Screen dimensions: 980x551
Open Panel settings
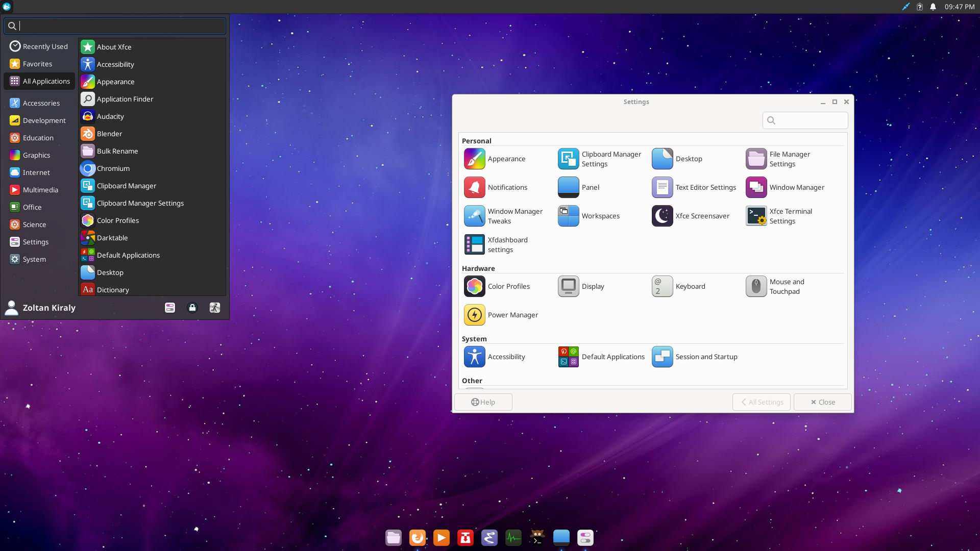click(x=579, y=188)
